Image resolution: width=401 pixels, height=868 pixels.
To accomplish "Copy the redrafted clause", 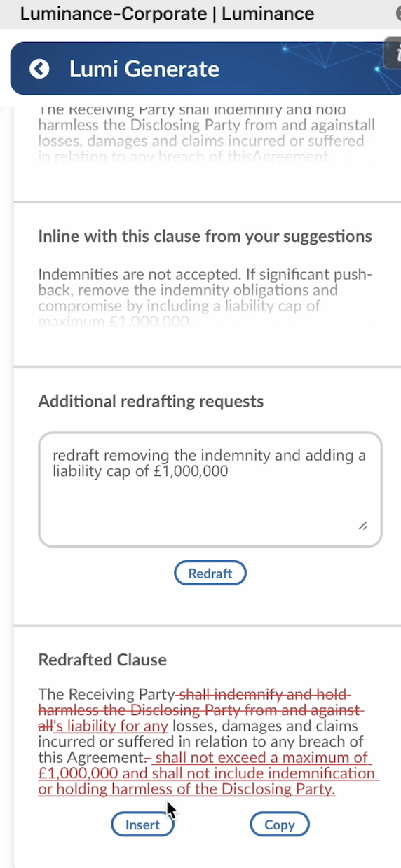I will 279,825.
